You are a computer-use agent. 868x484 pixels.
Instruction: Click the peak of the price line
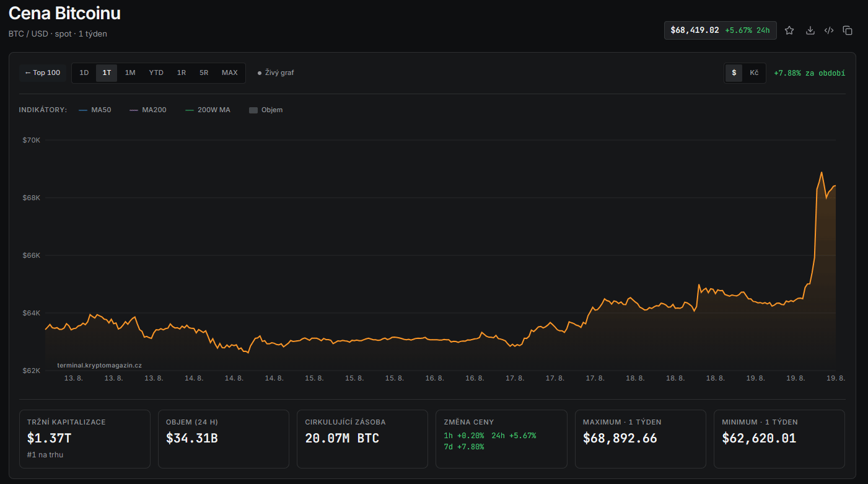coord(822,172)
